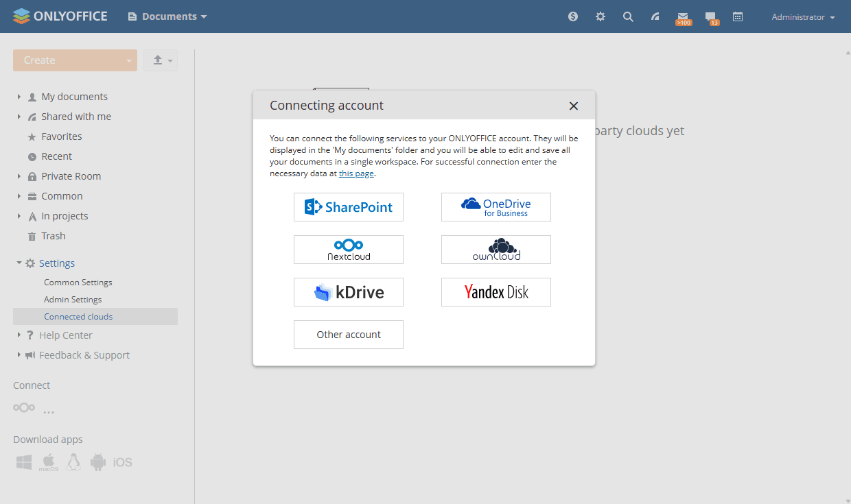Connect a Nextcloud account in dialog
Image resolution: width=851 pixels, height=504 pixels.
click(x=349, y=250)
